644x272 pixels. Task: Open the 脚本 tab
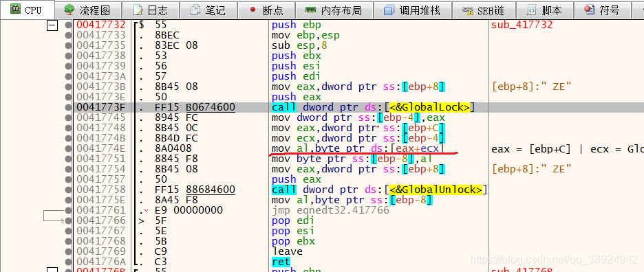545,10
